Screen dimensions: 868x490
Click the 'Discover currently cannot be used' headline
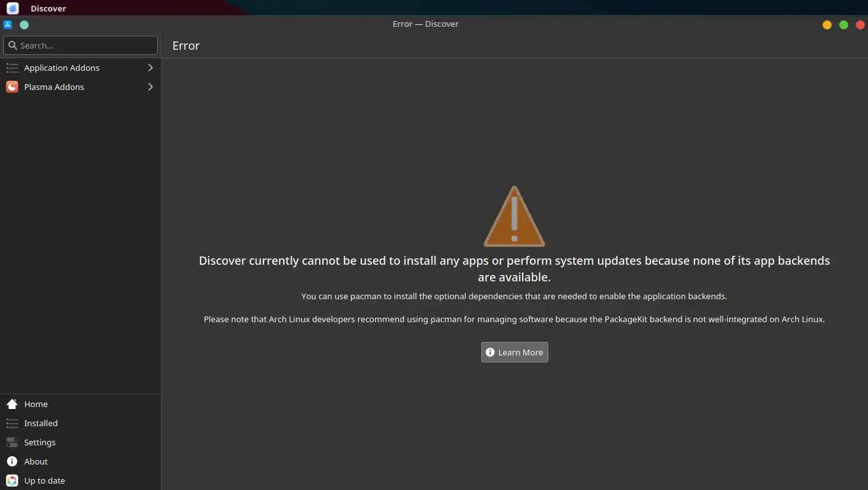[x=514, y=269]
